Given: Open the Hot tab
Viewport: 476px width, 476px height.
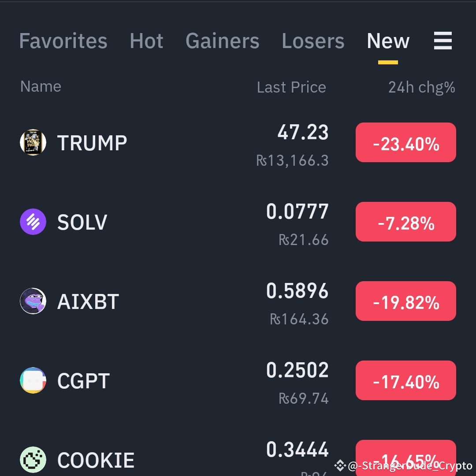Looking at the screenshot, I should click(x=146, y=41).
